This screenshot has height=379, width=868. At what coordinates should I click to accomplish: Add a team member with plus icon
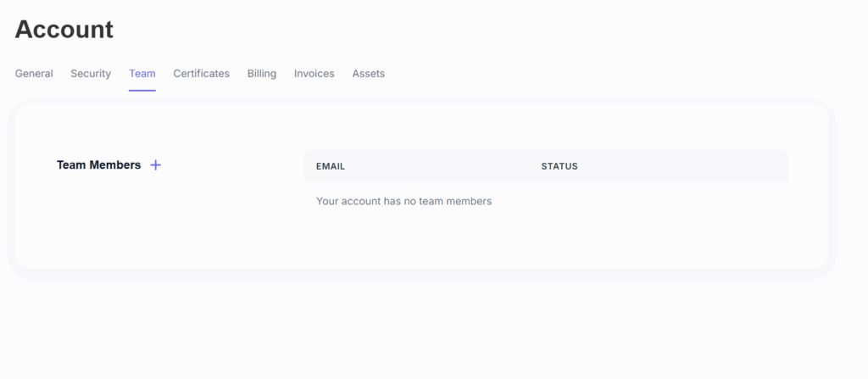tap(156, 165)
